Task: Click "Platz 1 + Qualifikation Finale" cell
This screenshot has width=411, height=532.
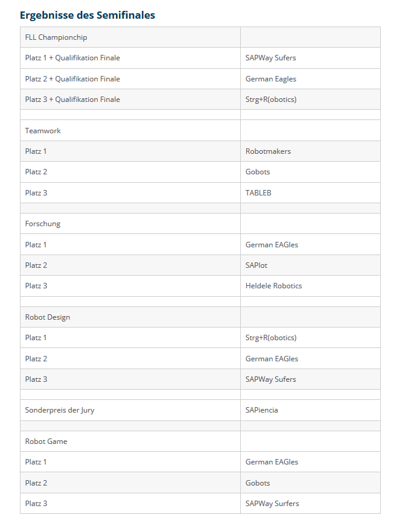Action: (x=72, y=58)
